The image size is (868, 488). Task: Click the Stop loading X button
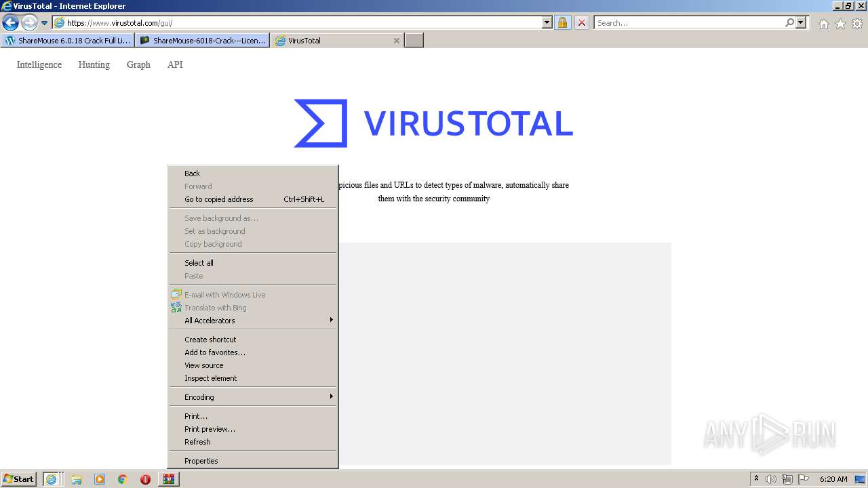pyautogui.click(x=582, y=22)
